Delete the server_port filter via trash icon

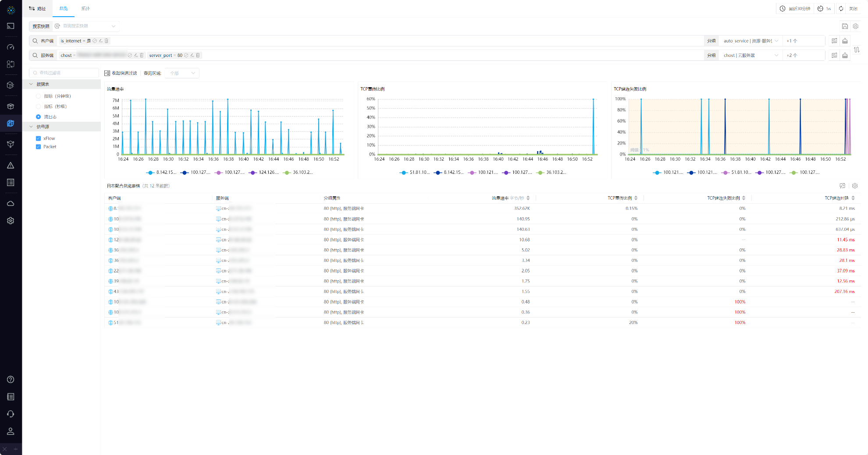coord(198,56)
